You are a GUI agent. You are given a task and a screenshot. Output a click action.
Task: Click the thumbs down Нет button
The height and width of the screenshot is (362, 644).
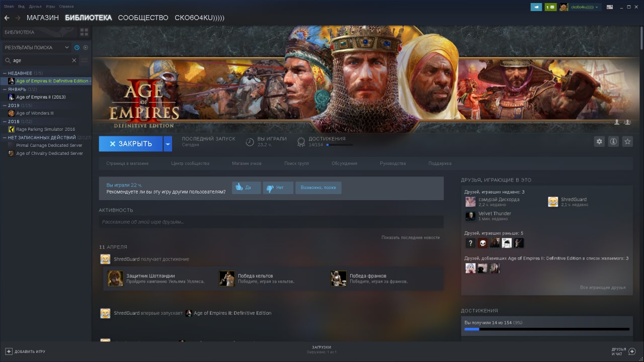pos(278,188)
